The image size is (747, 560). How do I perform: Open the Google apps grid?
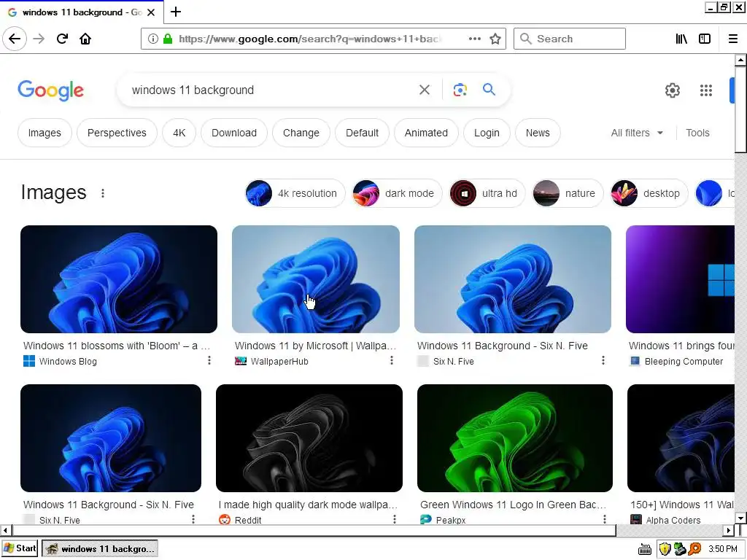[x=706, y=90]
